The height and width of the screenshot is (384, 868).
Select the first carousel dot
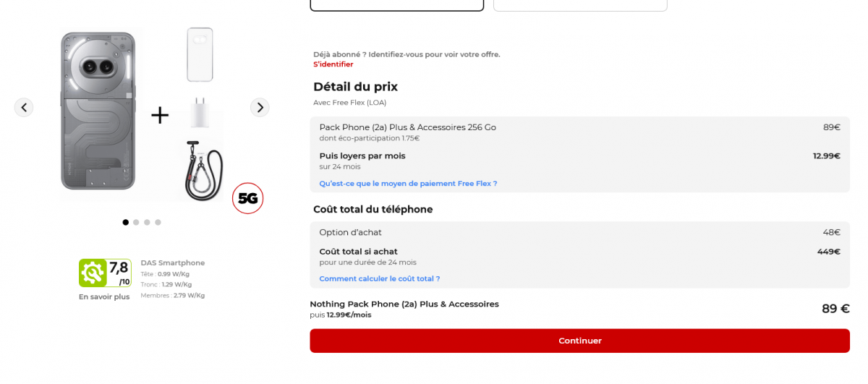pos(126,223)
